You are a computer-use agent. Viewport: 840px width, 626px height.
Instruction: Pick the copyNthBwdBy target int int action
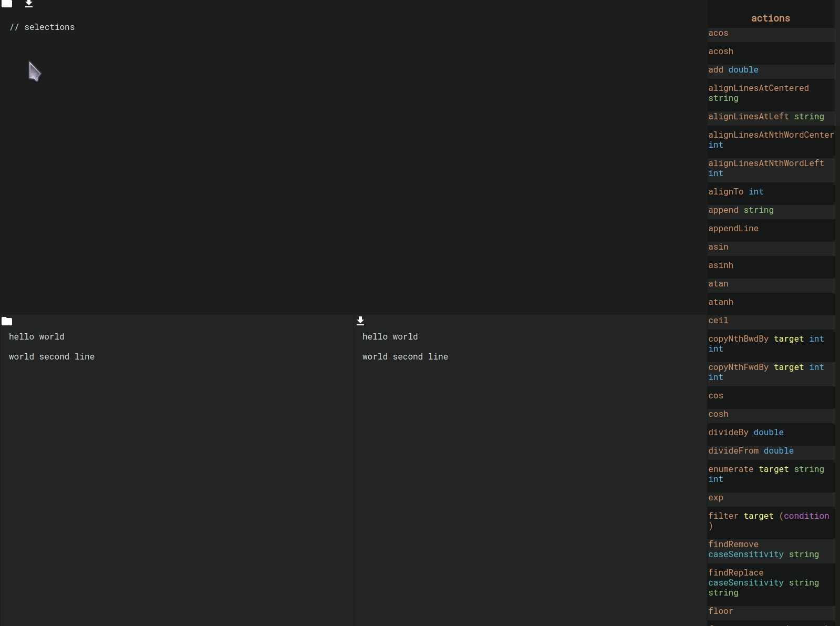[x=765, y=344]
